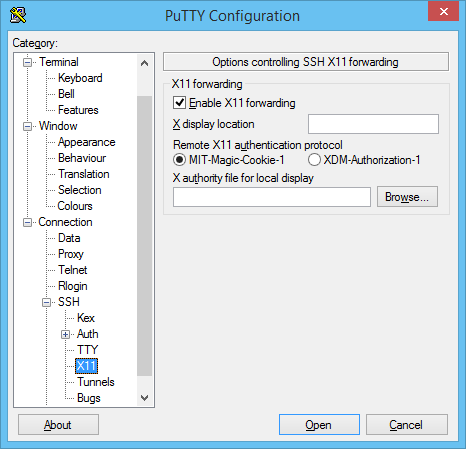Show the Proxy connection options

pos(71,254)
